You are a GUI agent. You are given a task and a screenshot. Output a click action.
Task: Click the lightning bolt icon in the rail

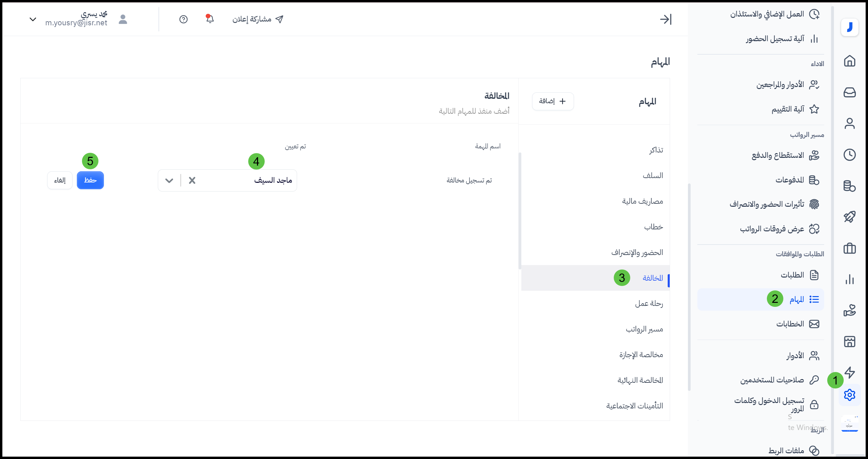click(x=849, y=372)
